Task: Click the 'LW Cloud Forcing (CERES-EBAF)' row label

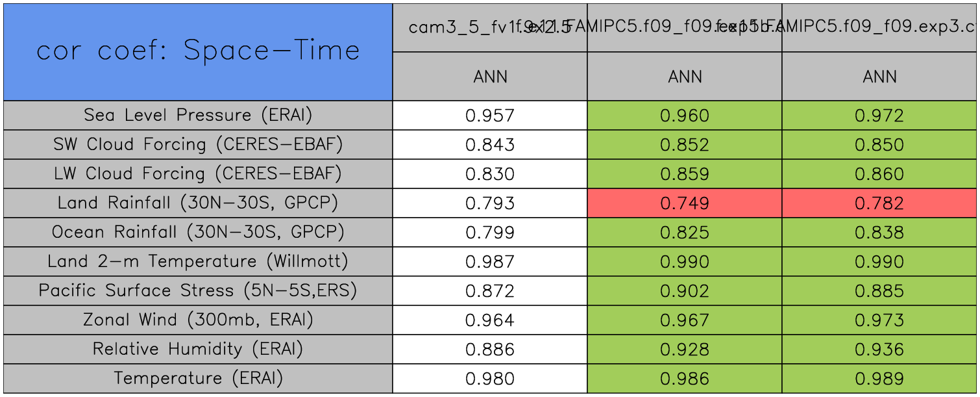Action: (198, 174)
